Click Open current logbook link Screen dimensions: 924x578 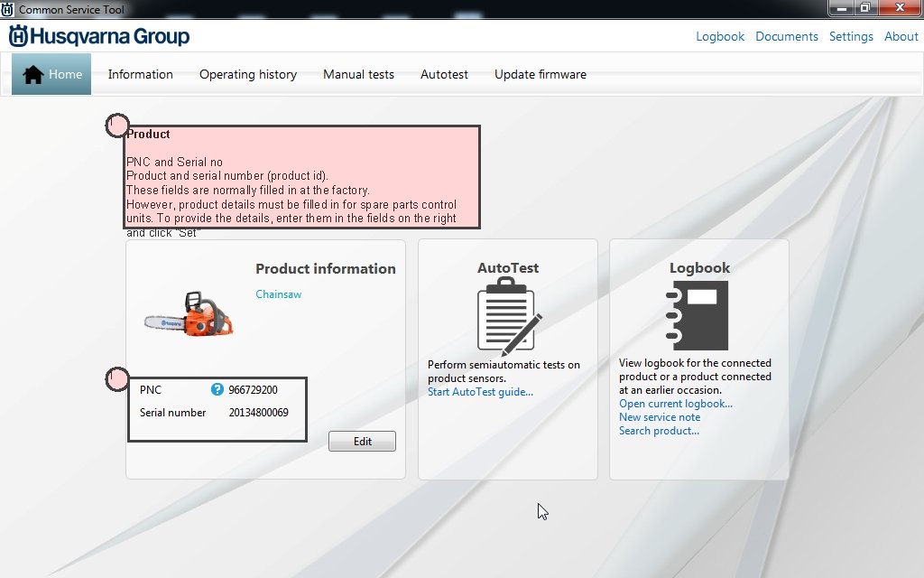(x=675, y=404)
